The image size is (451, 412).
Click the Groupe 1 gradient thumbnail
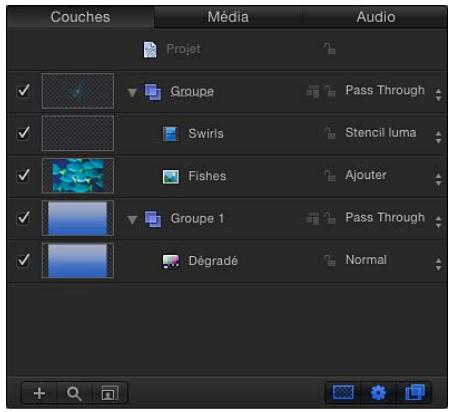(x=78, y=218)
